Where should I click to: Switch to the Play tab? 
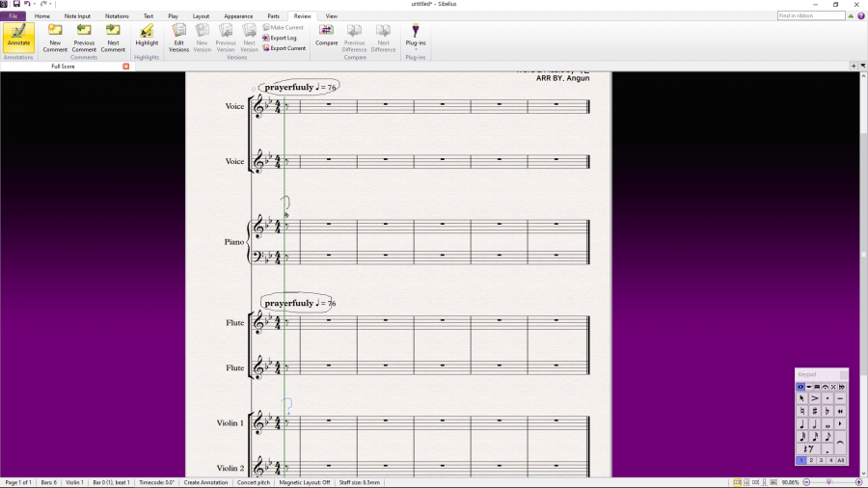pos(174,16)
